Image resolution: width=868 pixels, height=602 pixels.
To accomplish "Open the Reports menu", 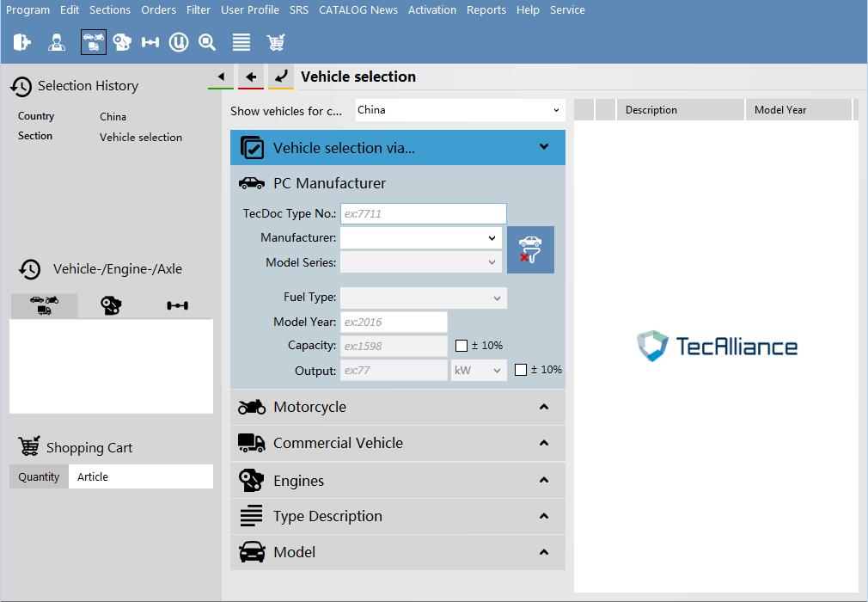I will pyautogui.click(x=486, y=10).
